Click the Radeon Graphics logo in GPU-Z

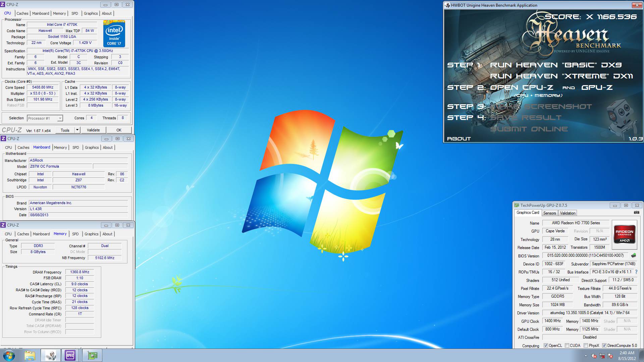[624, 234]
